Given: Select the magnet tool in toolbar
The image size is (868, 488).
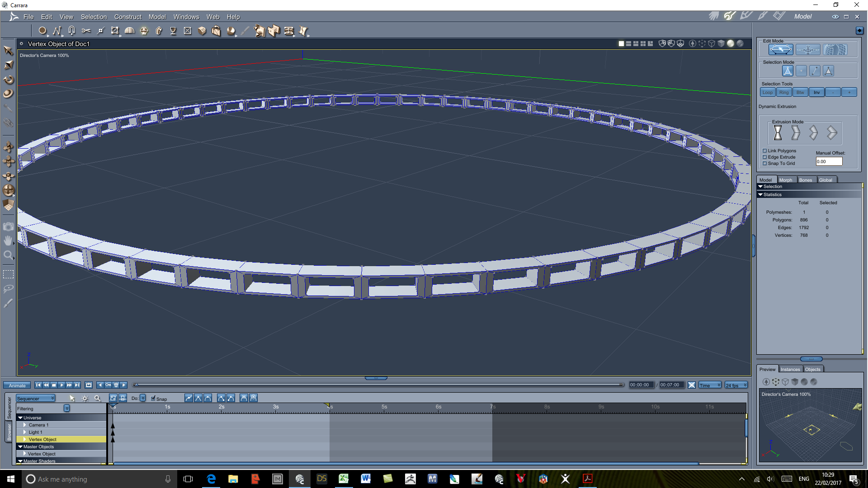Looking at the screenshot, I should tap(71, 31).
